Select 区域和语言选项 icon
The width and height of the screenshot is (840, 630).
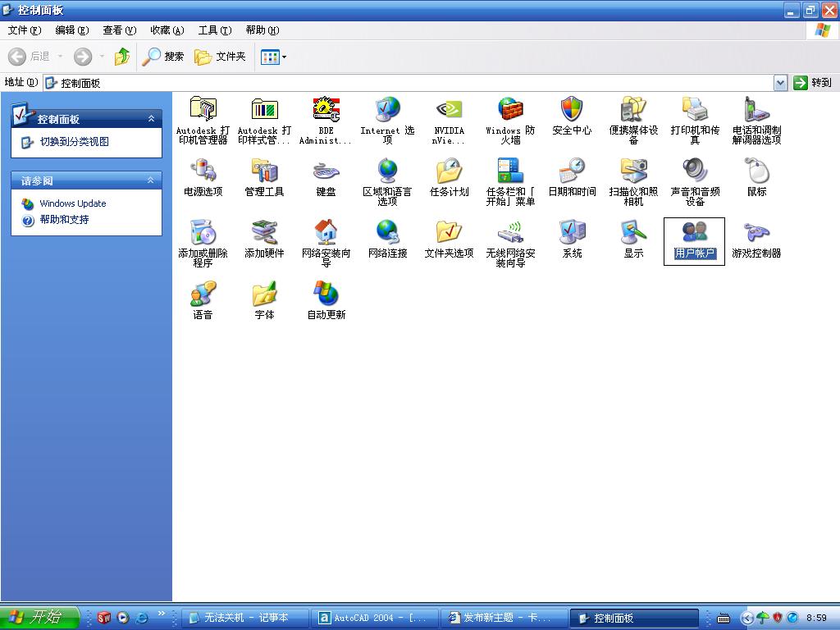[x=387, y=171]
